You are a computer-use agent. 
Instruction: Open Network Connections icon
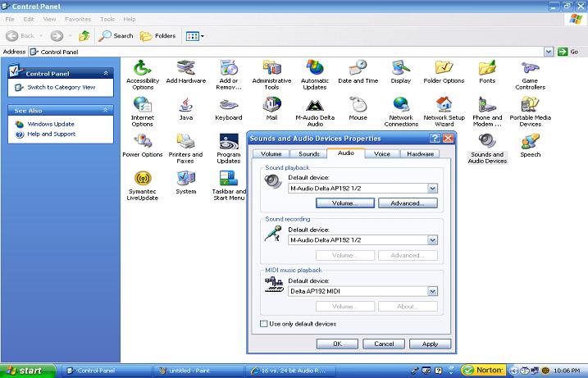401,112
